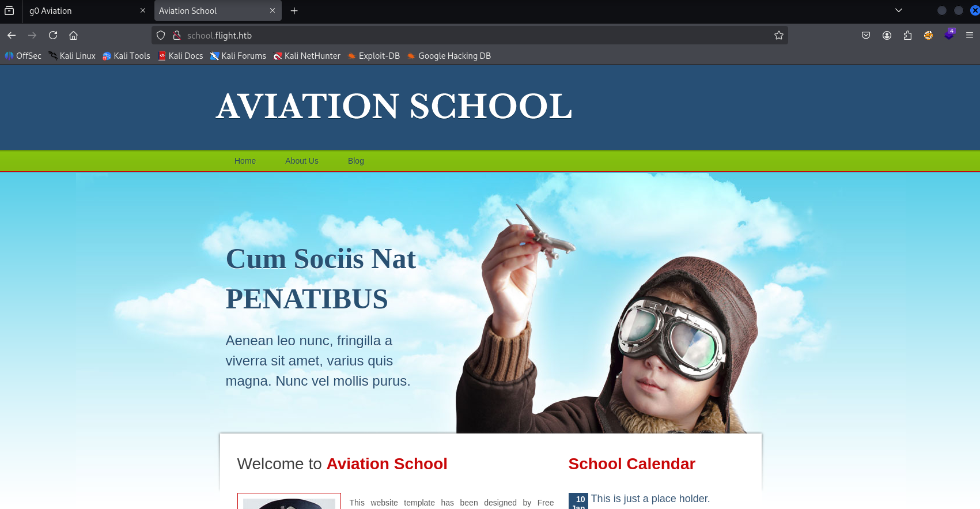
Task: Open the Kali Docs bookmark
Action: (180, 56)
